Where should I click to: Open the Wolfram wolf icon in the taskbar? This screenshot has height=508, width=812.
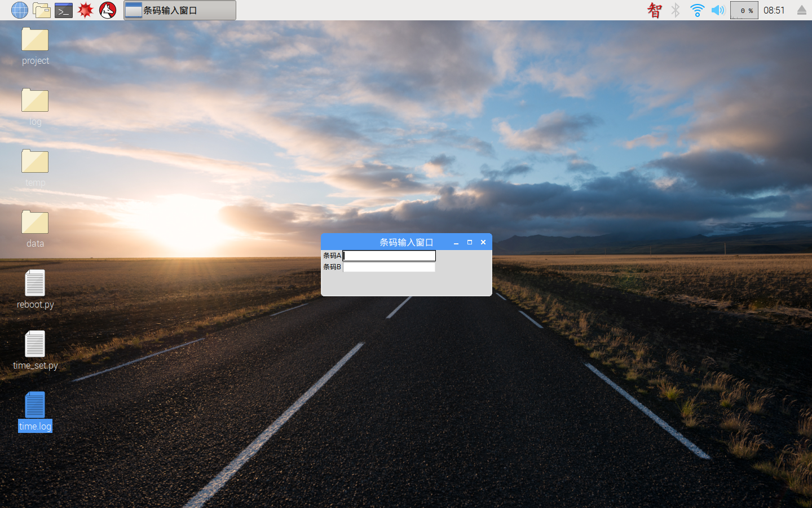[108, 10]
